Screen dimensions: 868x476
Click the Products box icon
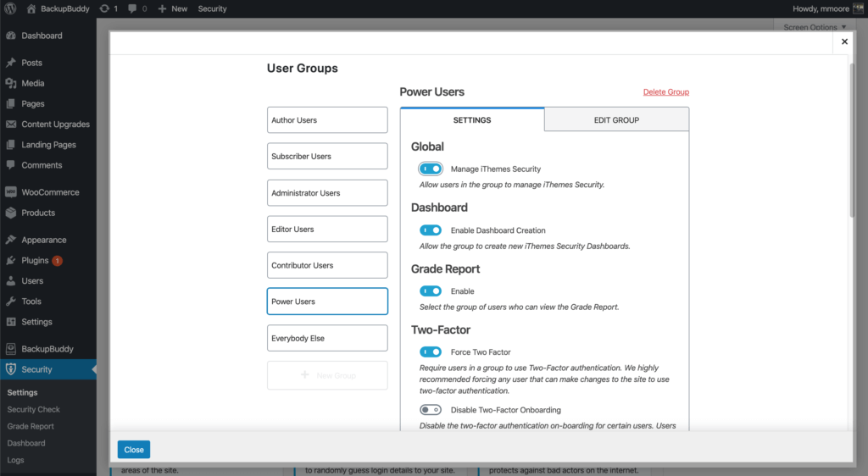pyautogui.click(x=11, y=213)
